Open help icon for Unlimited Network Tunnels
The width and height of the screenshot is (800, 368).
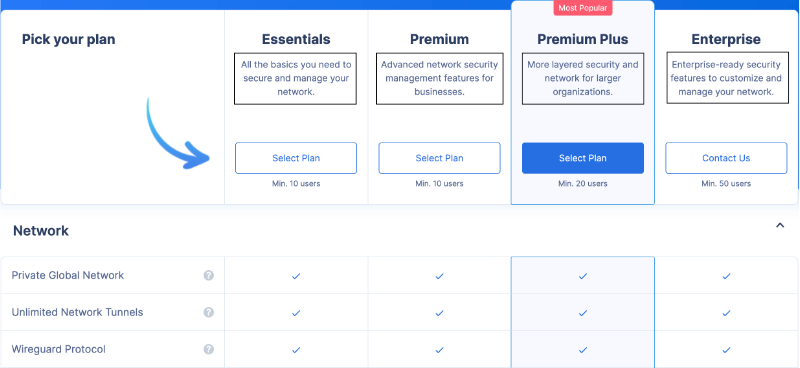(209, 312)
